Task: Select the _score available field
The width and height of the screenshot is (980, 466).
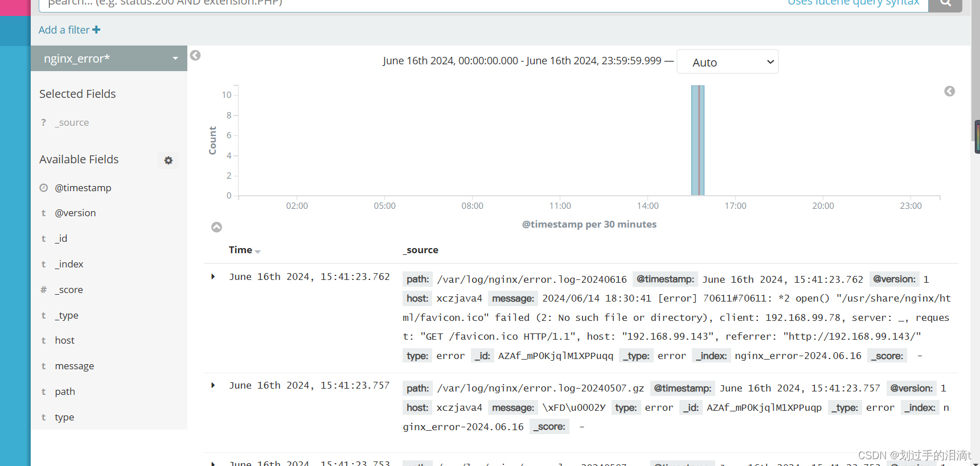Action: 69,290
